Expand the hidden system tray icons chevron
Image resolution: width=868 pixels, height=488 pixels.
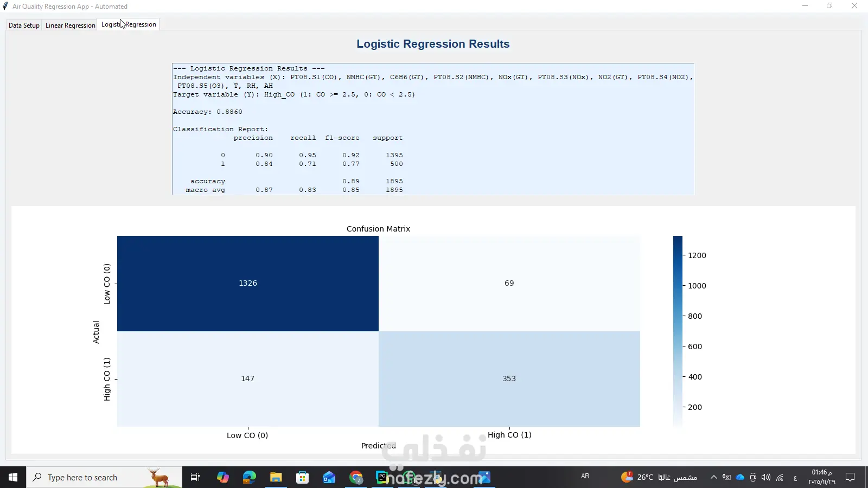click(x=714, y=477)
